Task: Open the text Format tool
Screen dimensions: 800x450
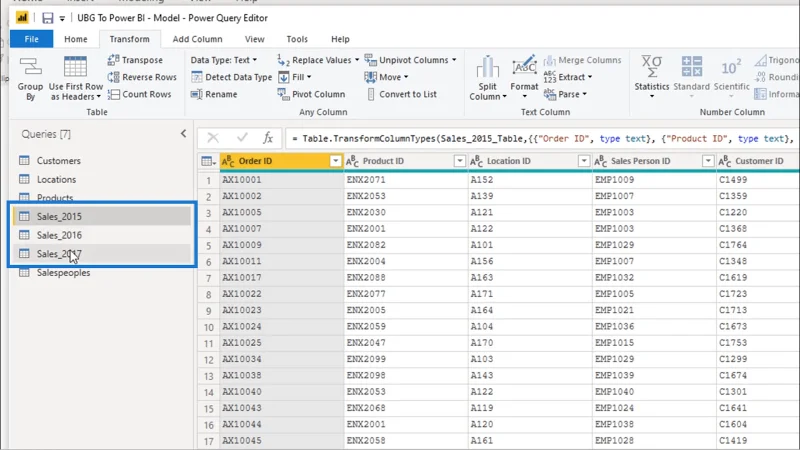Action: tap(524, 77)
